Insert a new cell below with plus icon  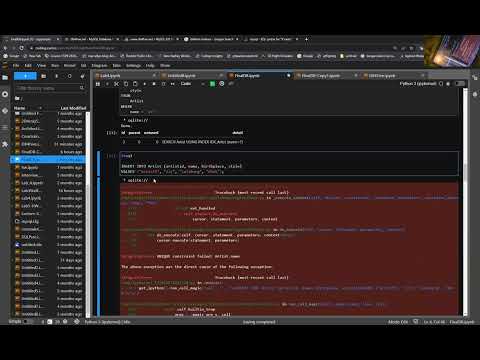(107, 84)
